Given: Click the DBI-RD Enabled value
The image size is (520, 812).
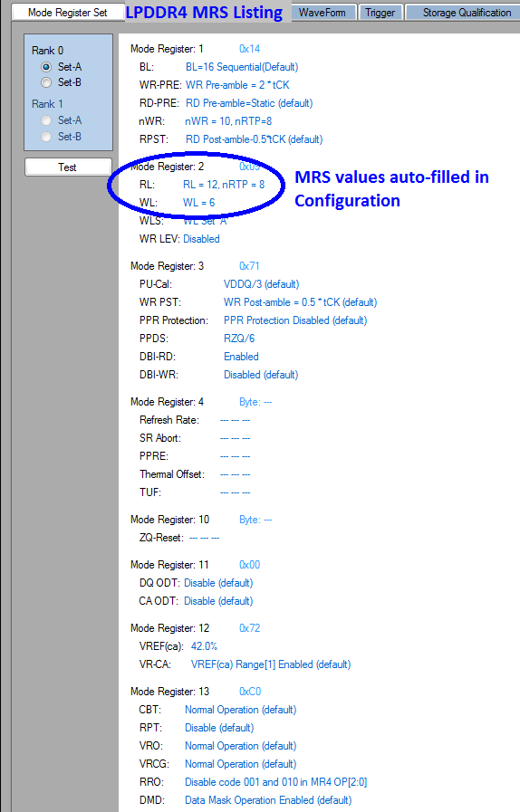Looking at the screenshot, I should (x=241, y=357).
